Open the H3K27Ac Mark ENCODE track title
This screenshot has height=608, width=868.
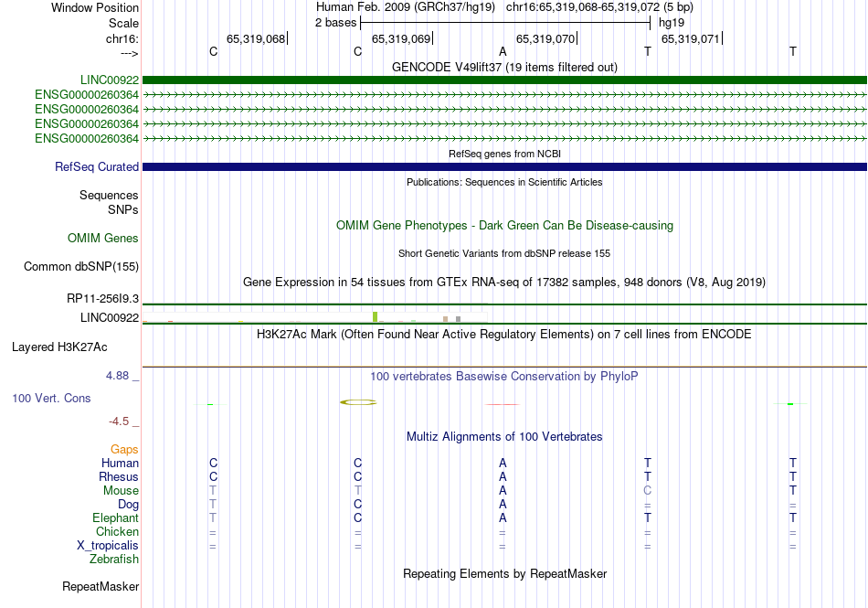(504, 335)
